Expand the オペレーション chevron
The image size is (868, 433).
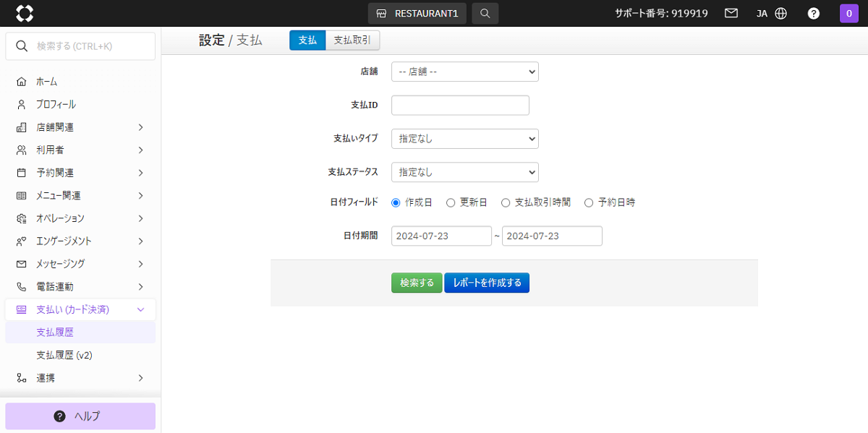point(140,218)
